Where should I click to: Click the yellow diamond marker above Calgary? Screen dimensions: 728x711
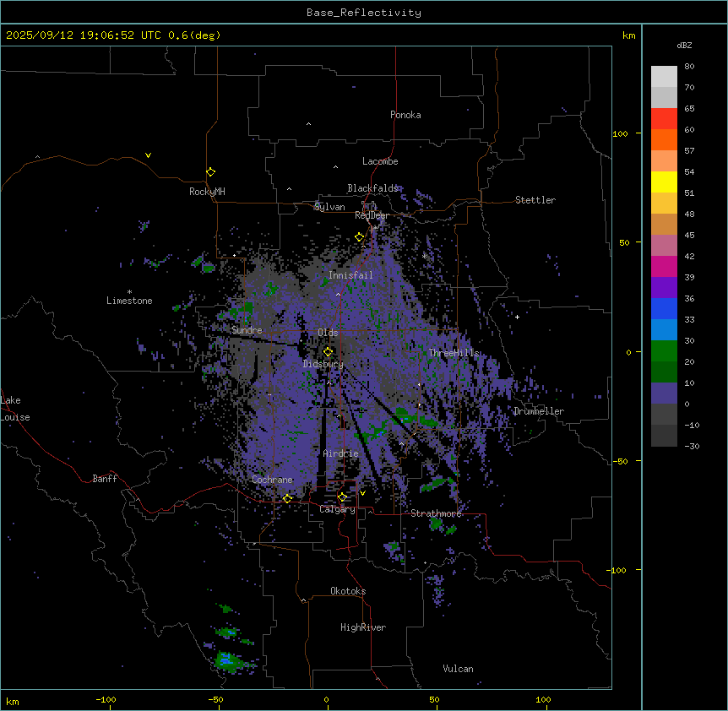pos(342,497)
